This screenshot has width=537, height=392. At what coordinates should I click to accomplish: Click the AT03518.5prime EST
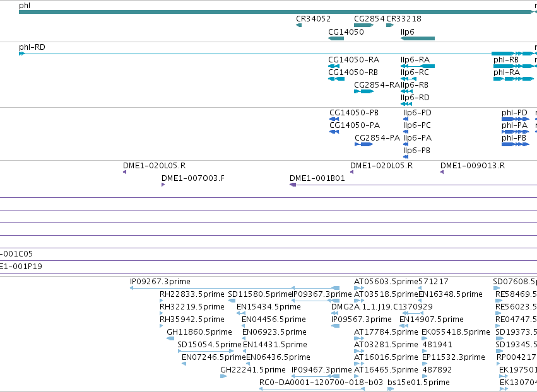tap(359, 301)
